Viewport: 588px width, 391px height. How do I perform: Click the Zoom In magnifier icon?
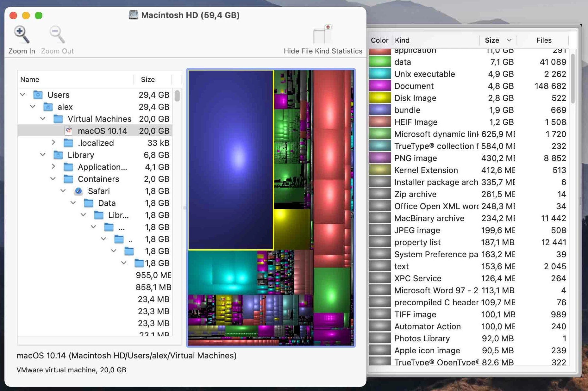(x=22, y=34)
